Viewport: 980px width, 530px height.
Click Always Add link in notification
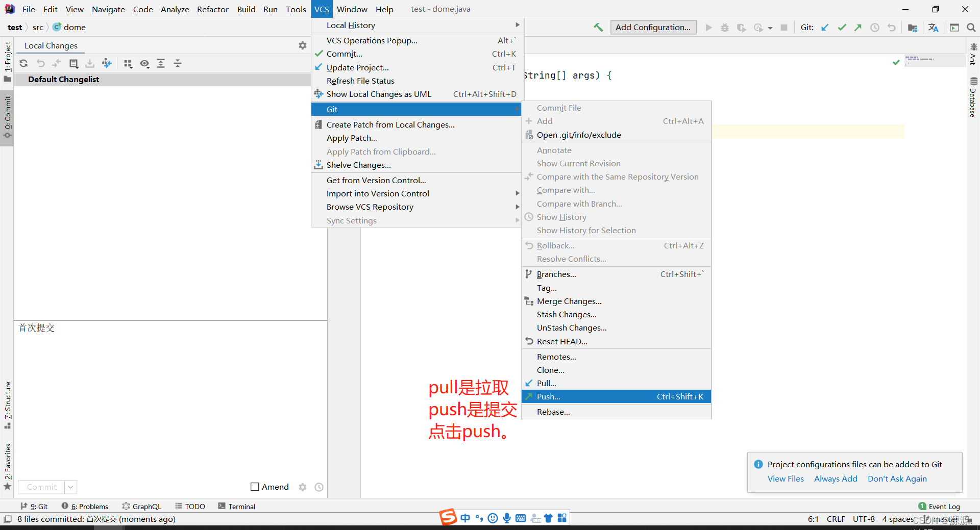pyautogui.click(x=836, y=478)
